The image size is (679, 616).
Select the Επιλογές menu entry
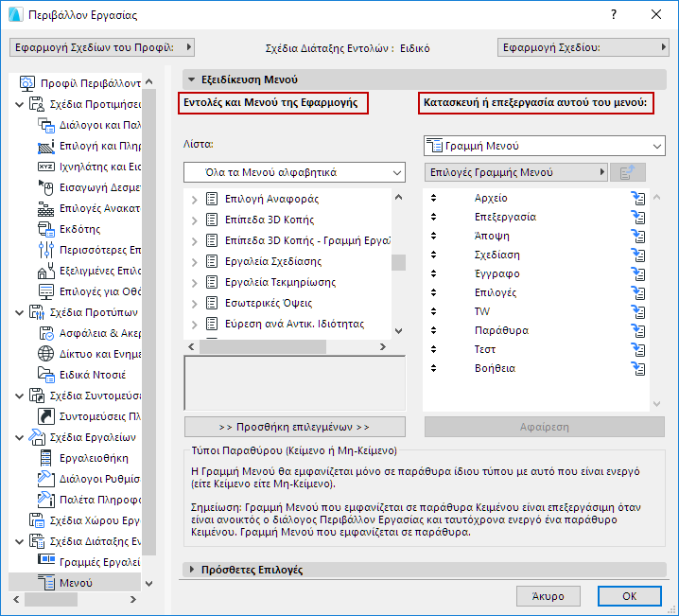point(496,292)
